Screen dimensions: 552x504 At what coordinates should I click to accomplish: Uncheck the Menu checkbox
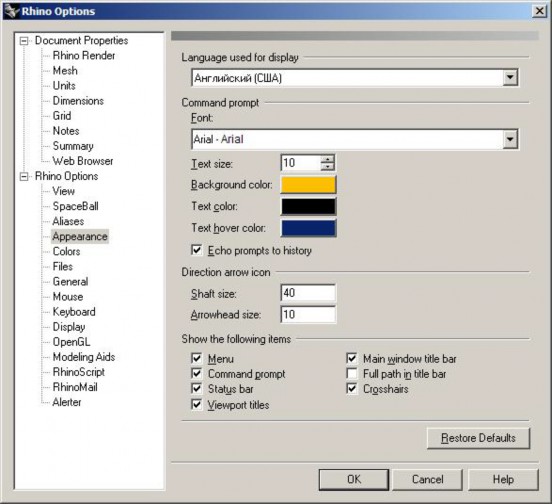click(x=196, y=359)
